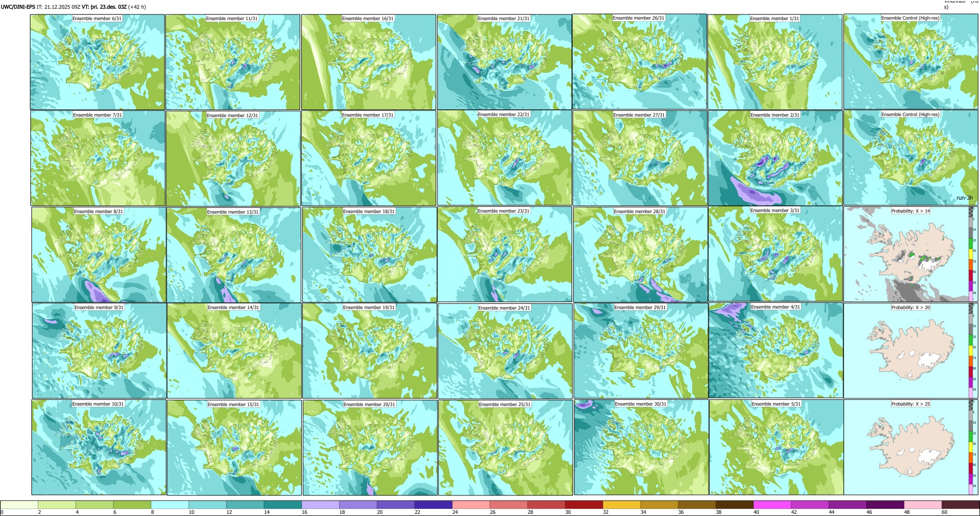Select the Ensemble member 2/31 map panel
980x516 pixels.
tap(776, 158)
